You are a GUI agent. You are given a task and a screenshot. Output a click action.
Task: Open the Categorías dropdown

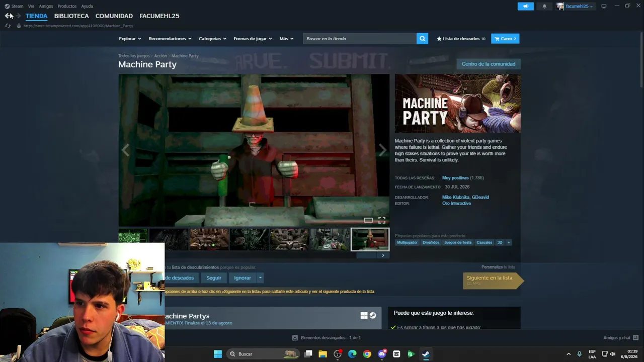pyautogui.click(x=212, y=39)
